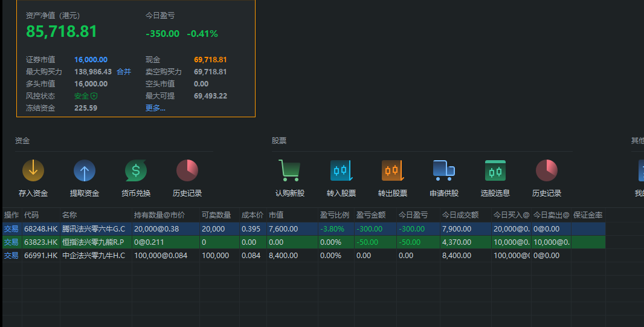Screen dimensions: 644x327
Task: Sort by the 盈亏比例 column header
Action: 335,215
